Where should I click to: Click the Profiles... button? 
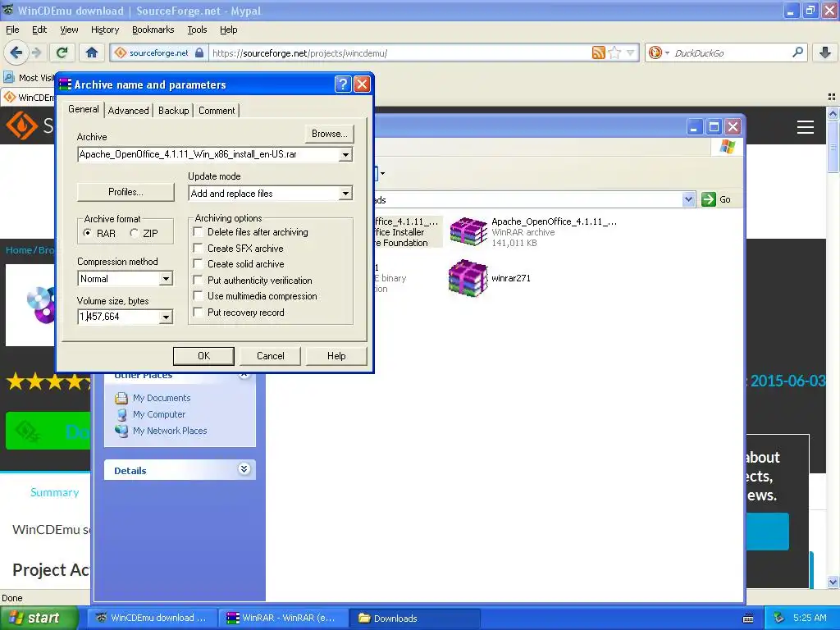[x=126, y=192]
